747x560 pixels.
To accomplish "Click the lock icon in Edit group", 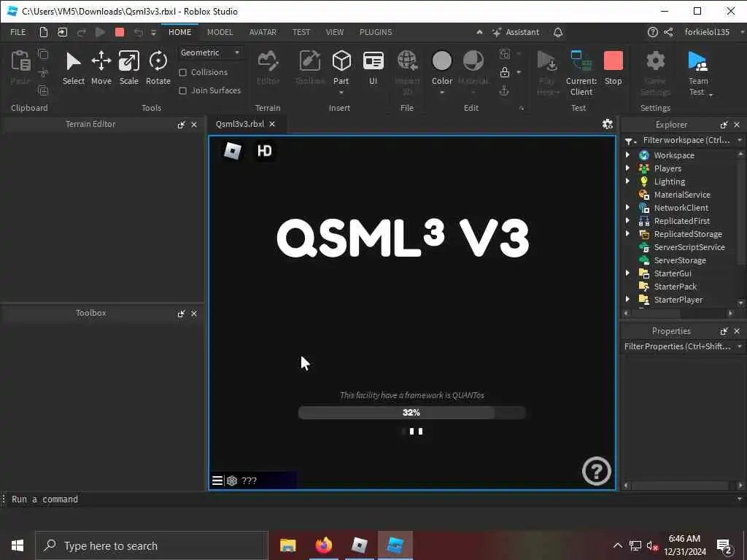I will tap(504, 72).
